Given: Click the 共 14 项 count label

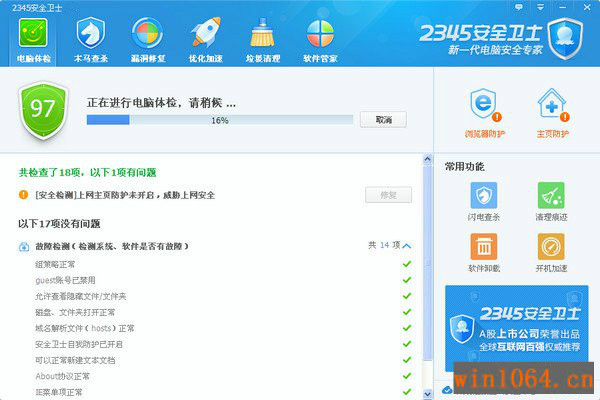Looking at the screenshot, I should 384,245.
